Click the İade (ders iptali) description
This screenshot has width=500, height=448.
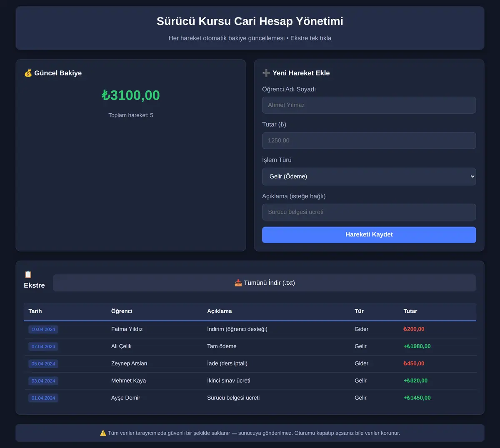click(227, 363)
